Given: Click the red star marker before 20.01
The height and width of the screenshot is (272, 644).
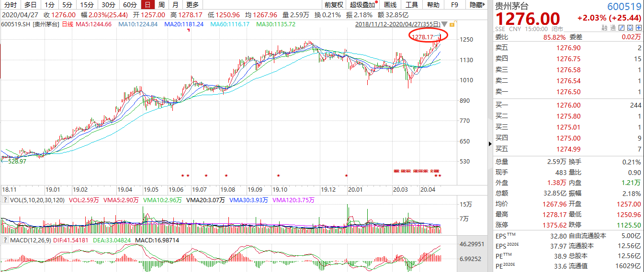Looking at the screenshot, I should pos(346,176).
